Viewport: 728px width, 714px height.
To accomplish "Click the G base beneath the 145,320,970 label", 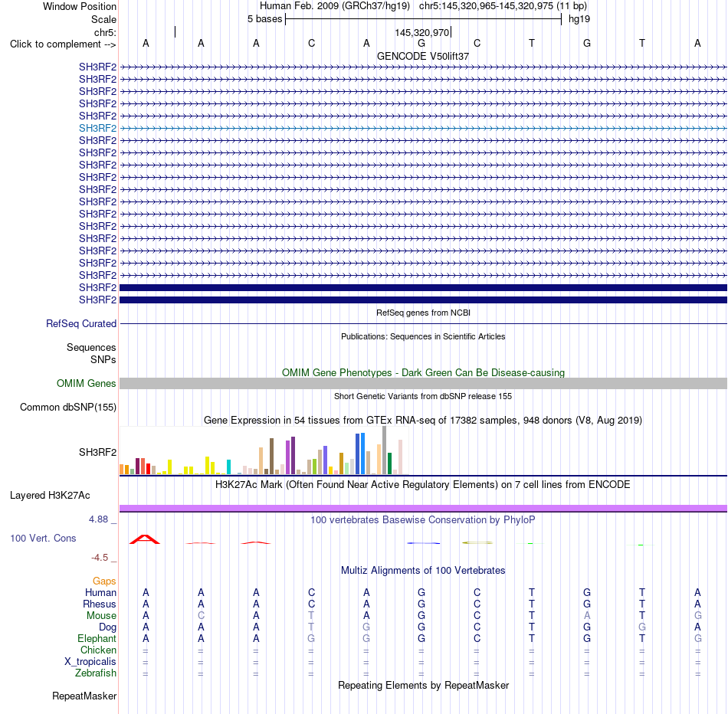I will 421,43.
